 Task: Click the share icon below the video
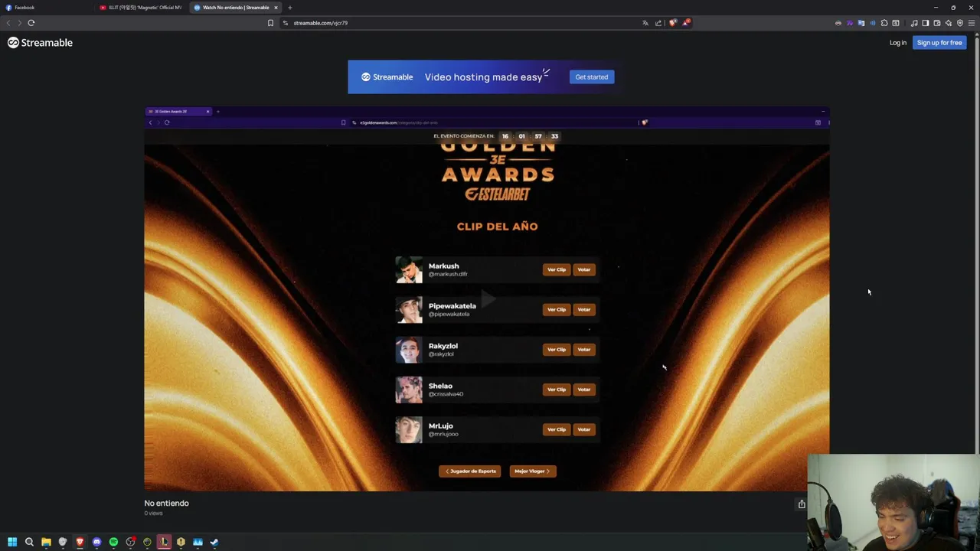point(802,504)
